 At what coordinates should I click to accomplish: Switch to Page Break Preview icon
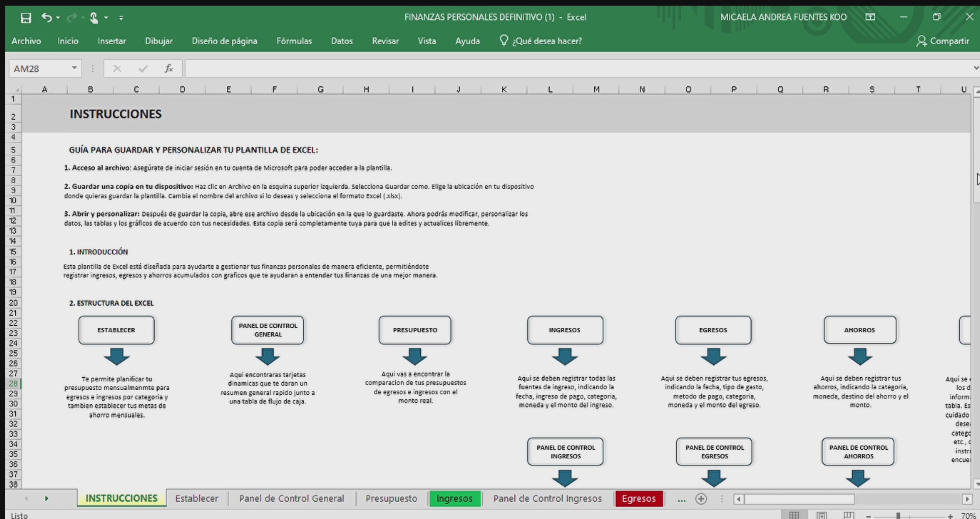pos(849,515)
